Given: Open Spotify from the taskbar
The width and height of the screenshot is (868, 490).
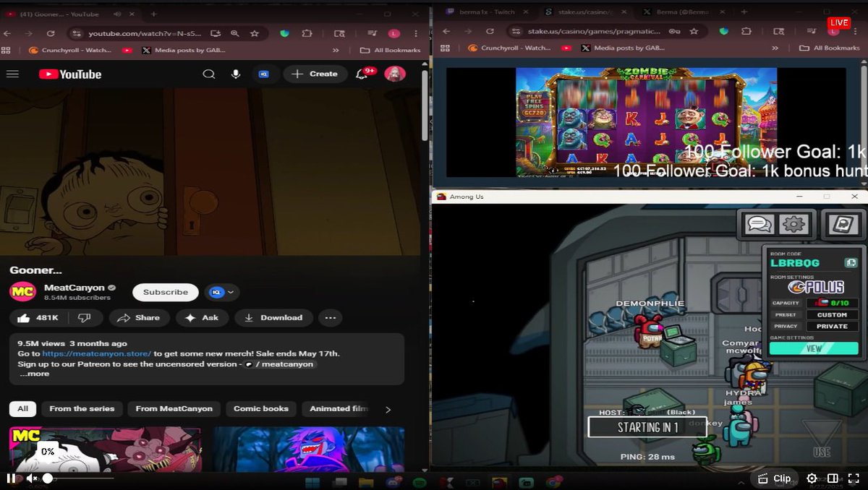Looking at the screenshot, I should pos(420,482).
